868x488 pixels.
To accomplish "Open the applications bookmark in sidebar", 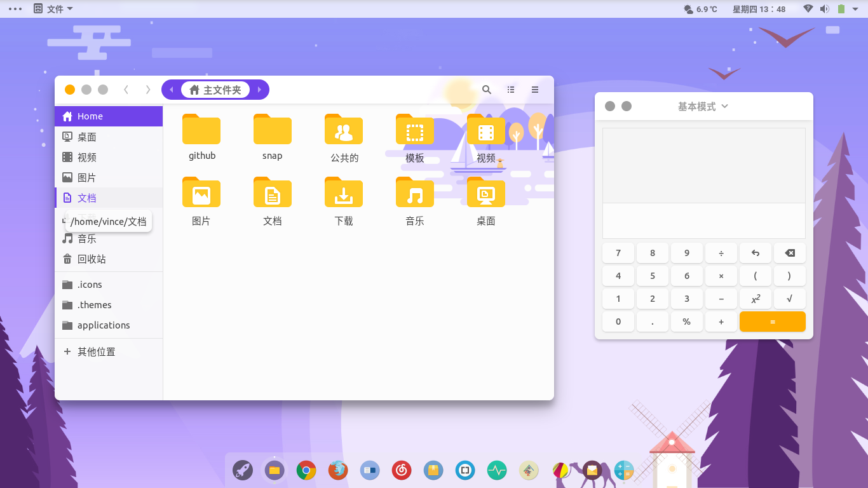I will [109, 325].
